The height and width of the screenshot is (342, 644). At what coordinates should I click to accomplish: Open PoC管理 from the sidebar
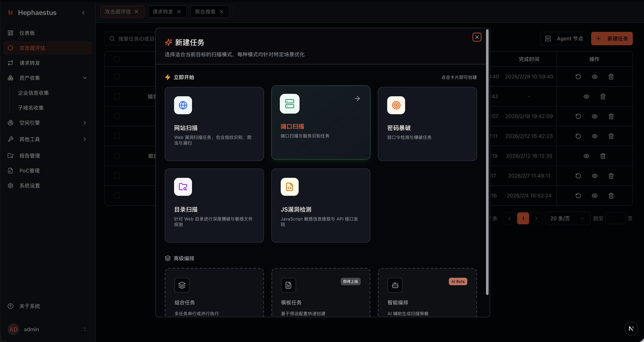point(29,170)
